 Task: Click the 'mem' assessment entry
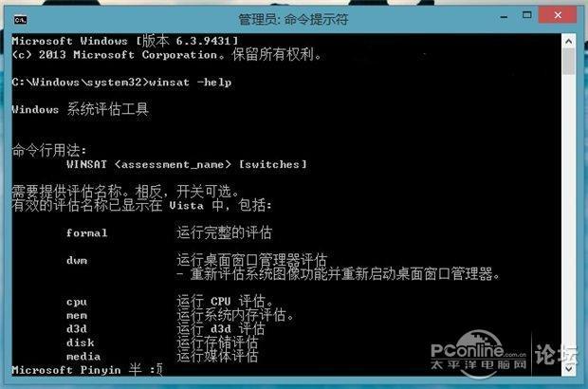click(77, 316)
